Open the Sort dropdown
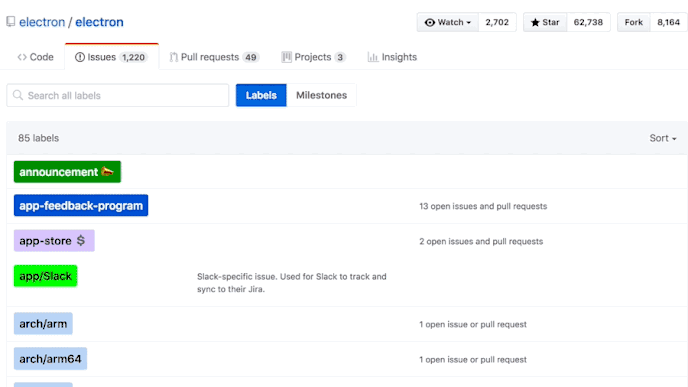This screenshot has width=688, height=387. click(663, 138)
